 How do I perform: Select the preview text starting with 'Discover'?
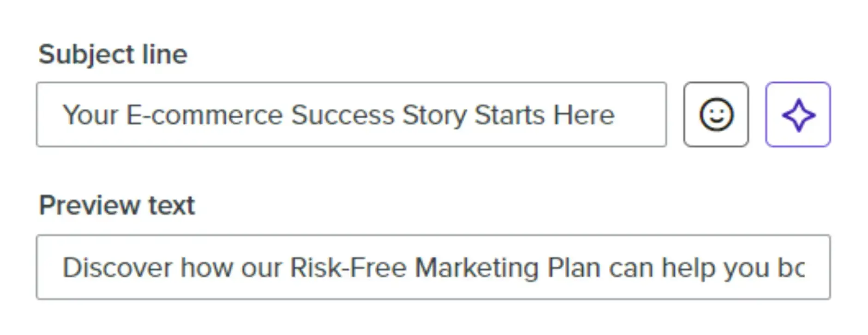[x=434, y=267]
